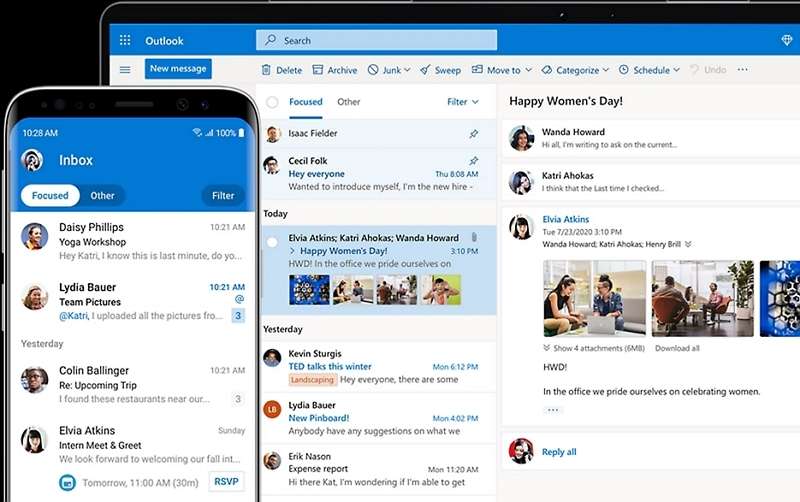Click the pin icon on Cecil Folk message
800x502 pixels.
click(x=474, y=161)
